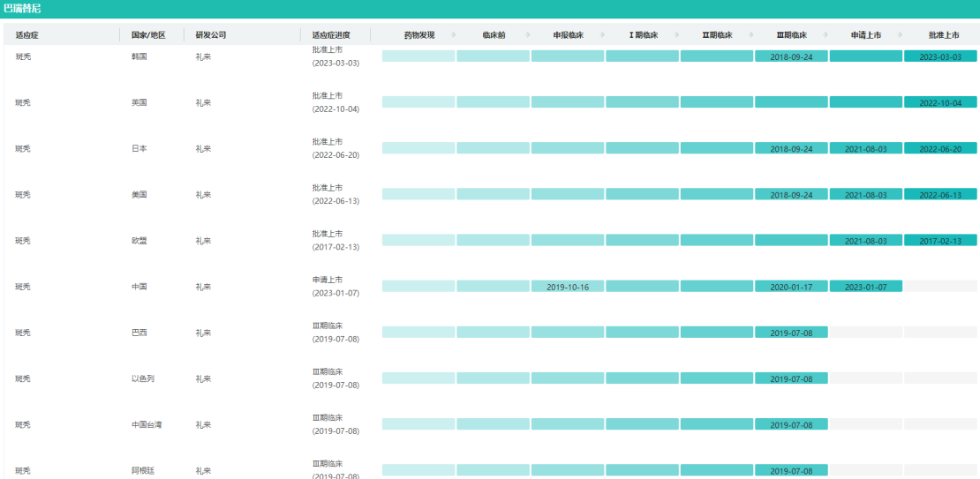Click the 申报临床 stage header
Screen dimensions: 980x479
[568, 35]
